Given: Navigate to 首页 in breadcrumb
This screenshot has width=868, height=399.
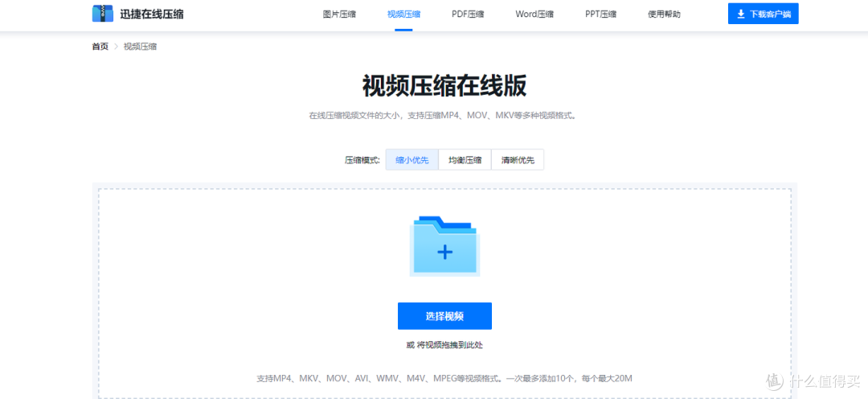Looking at the screenshot, I should click(x=100, y=47).
